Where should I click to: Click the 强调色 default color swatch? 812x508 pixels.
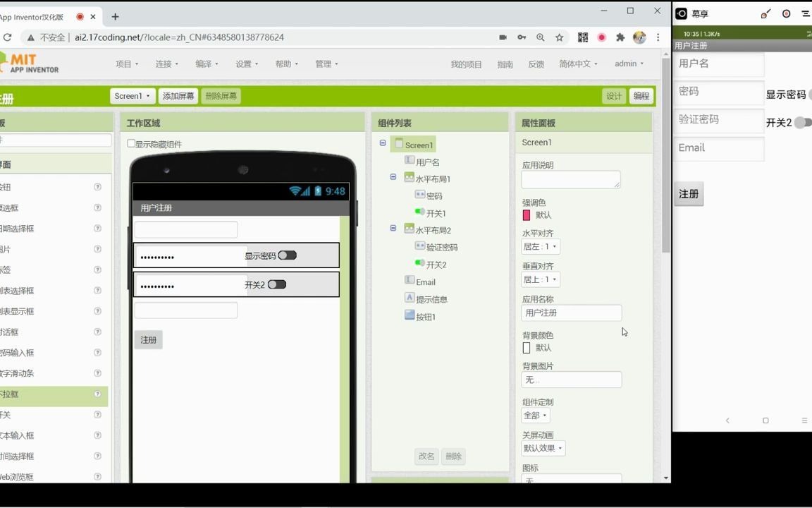point(526,214)
